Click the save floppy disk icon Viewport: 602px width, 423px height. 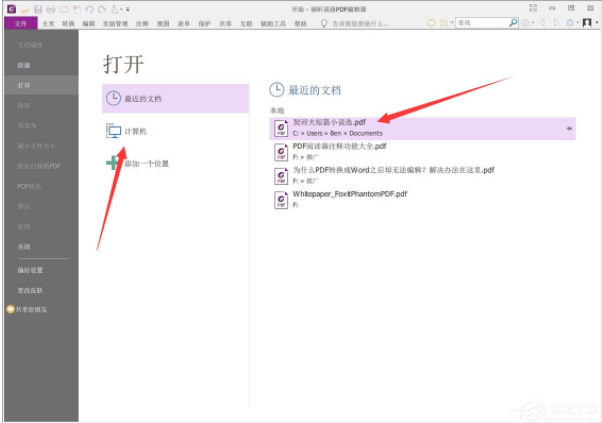click(38, 9)
